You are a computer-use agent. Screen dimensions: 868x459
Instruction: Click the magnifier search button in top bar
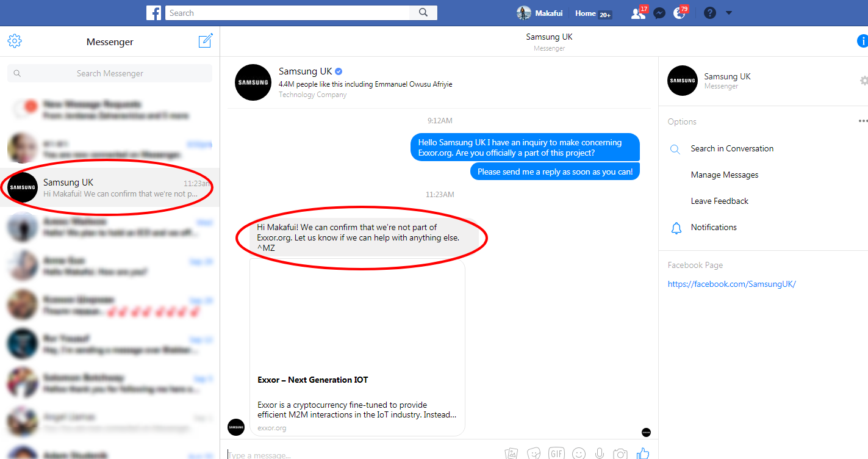(x=423, y=13)
